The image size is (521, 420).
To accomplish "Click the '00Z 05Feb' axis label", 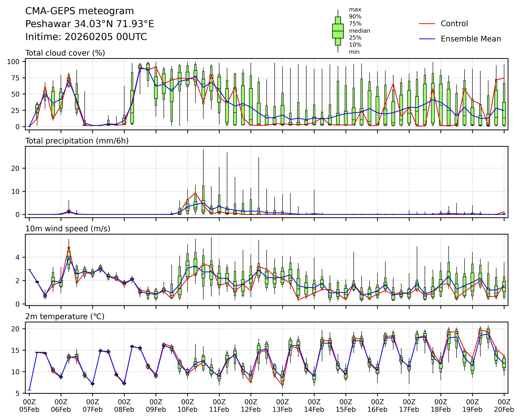I will click(x=29, y=406).
